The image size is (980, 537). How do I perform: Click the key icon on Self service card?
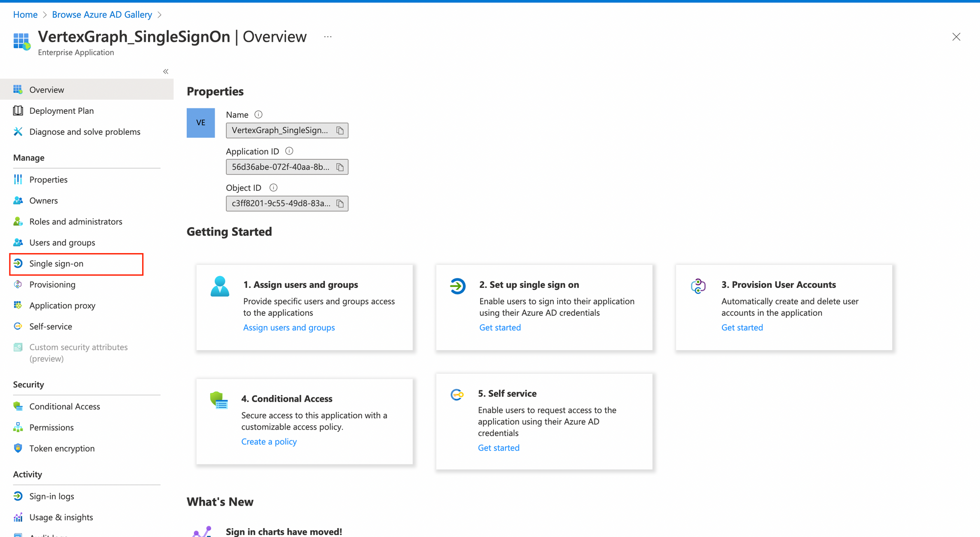(457, 394)
